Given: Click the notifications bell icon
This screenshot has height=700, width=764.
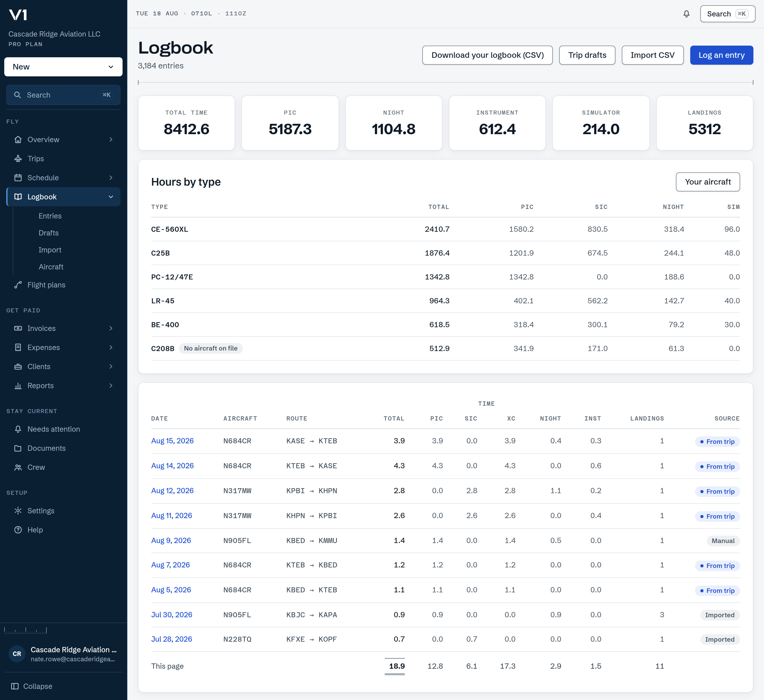Looking at the screenshot, I should click(686, 14).
